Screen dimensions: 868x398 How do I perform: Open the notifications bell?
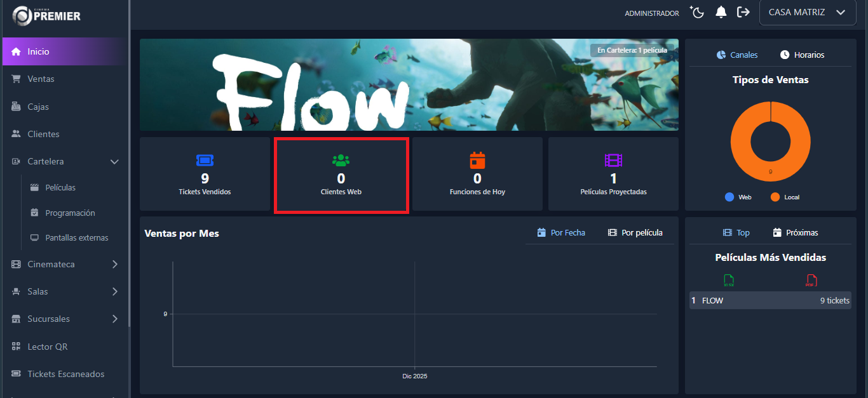721,13
